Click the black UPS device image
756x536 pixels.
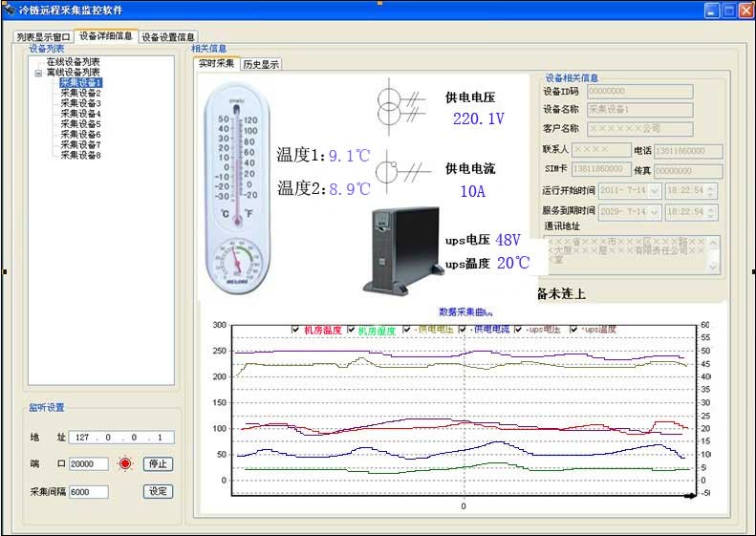coord(403,250)
